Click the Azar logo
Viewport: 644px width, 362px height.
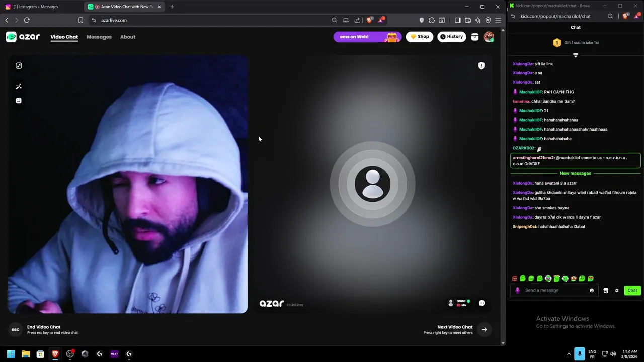[23, 37]
